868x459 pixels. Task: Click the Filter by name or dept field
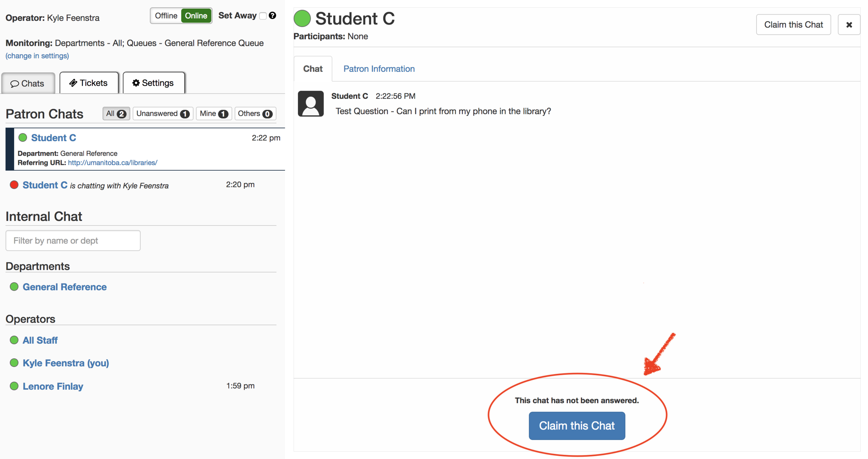(73, 240)
